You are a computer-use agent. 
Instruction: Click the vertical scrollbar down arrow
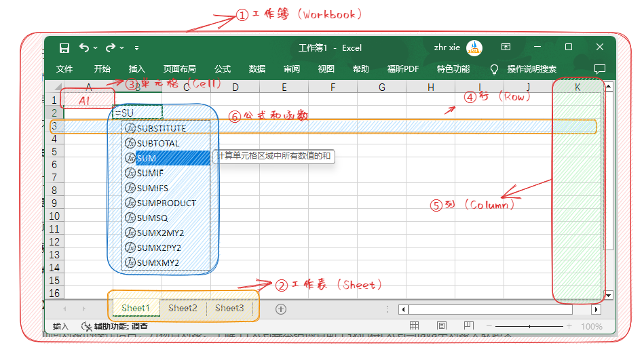coord(609,296)
